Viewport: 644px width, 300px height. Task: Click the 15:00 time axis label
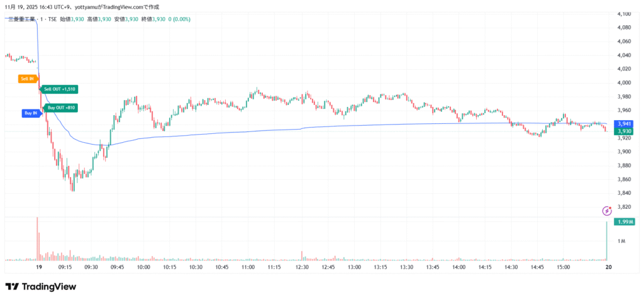pos(563,267)
